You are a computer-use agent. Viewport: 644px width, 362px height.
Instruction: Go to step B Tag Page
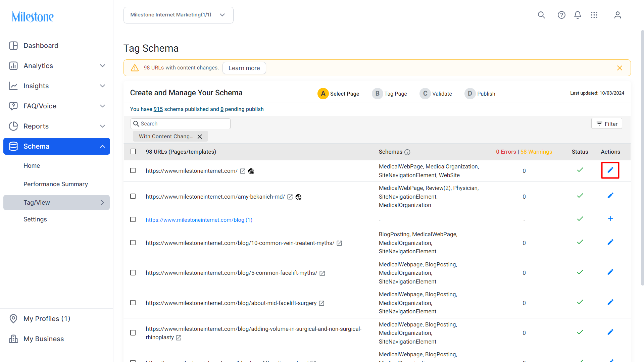click(x=390, y=94)
